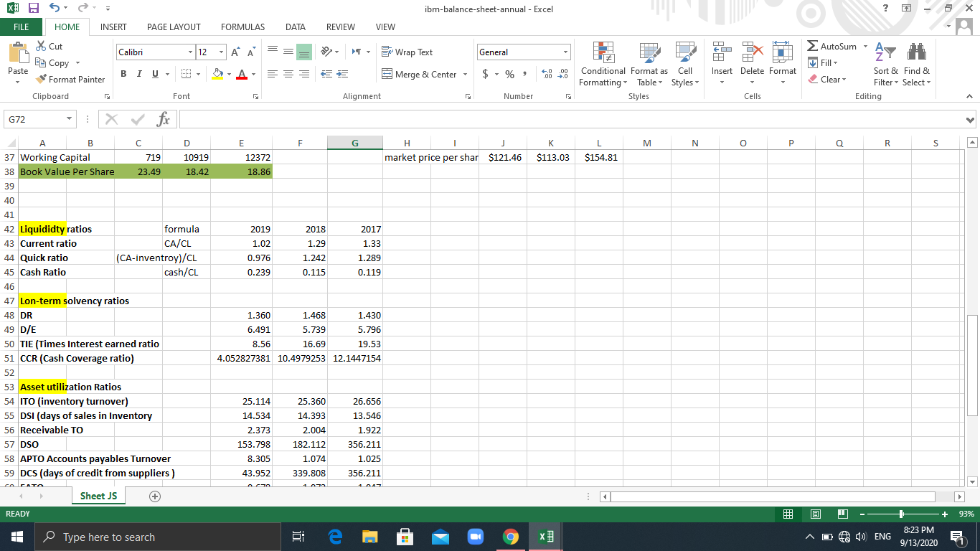Image resolution: width=980 pixels, height=551 pixels.
Task: Click the Increase Font Size button
Action: pos(235,52)
